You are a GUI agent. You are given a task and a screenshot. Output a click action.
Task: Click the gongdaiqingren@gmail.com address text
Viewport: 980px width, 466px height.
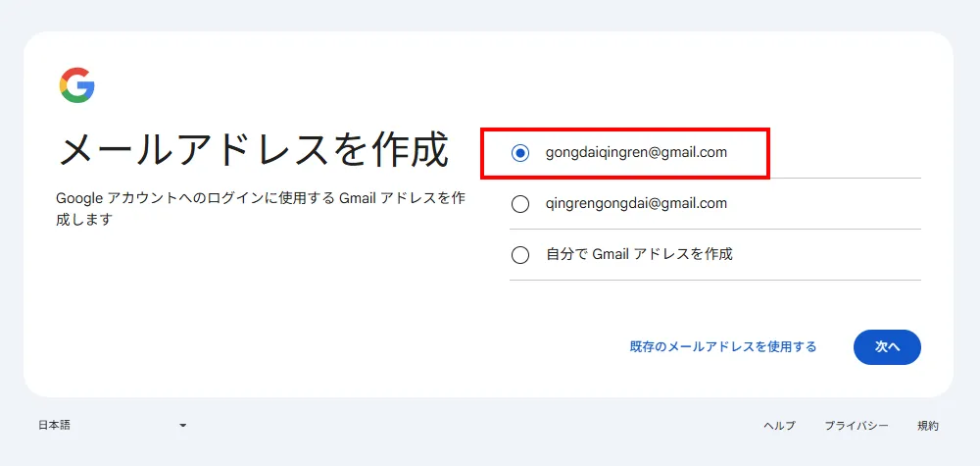636,152
